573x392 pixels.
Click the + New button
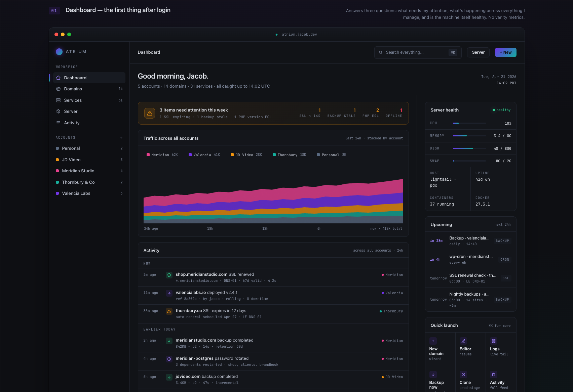[x=505, y=52]
